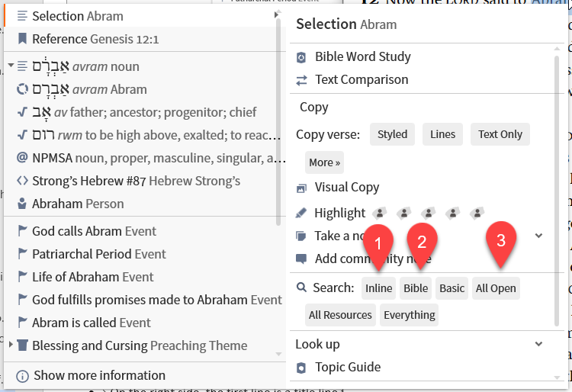The image size is (572, 392).
Task: Open Topic Guide
Action: 348,367
